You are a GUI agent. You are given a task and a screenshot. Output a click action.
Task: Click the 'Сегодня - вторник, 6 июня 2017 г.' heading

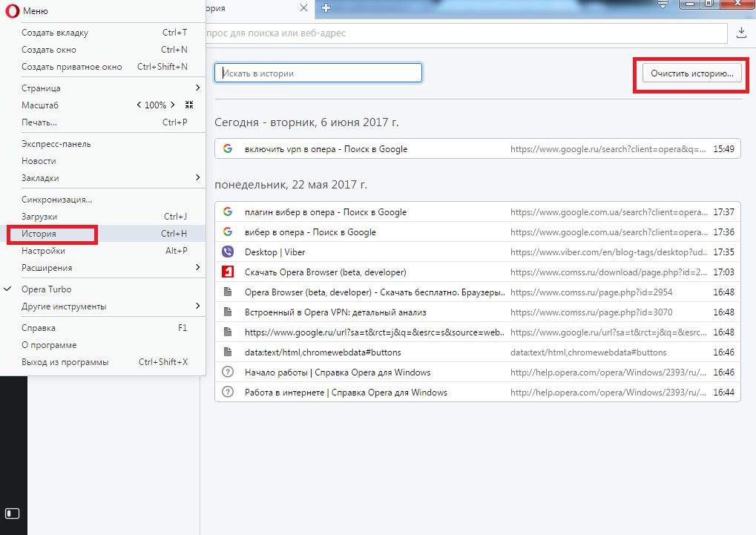(306, 122)
